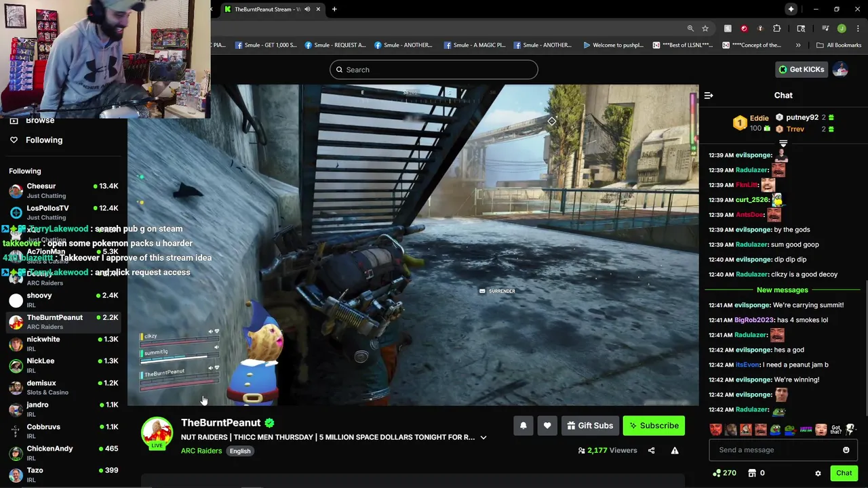Click the red circular extension icon

744,28
